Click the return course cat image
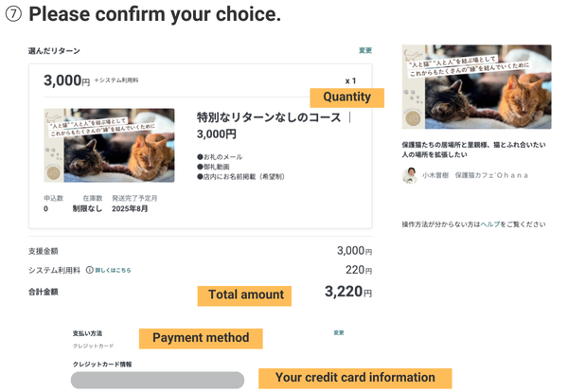 point(109,145)
